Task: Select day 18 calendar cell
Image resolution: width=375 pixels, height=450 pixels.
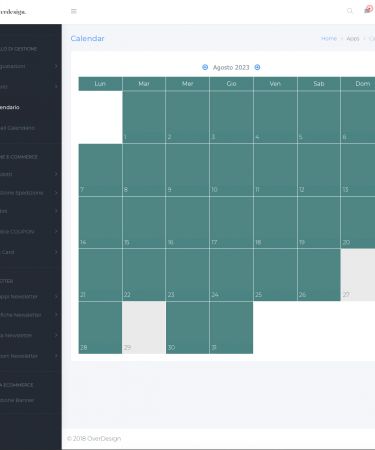Action: [x=275, y=222]
